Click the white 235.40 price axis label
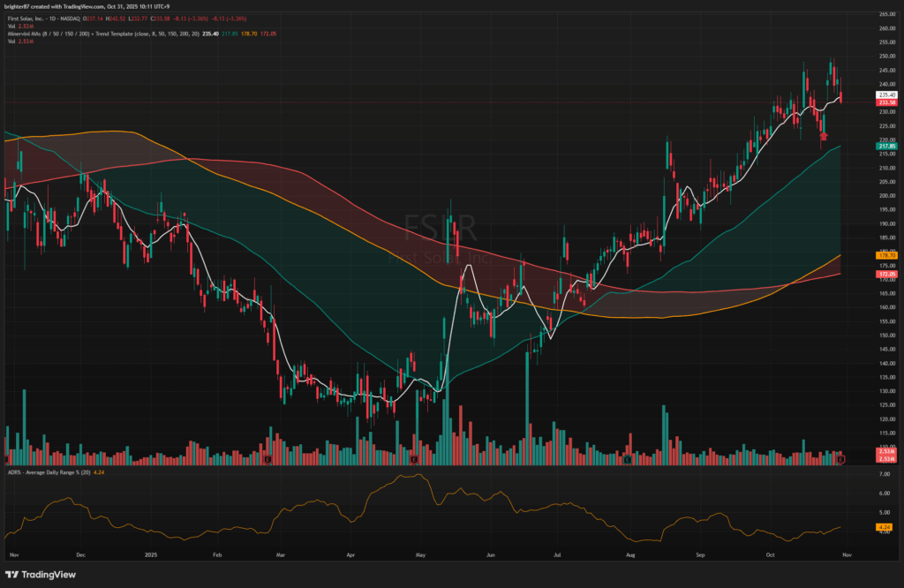This screenshot has width=904, height=588. (886, 94)
